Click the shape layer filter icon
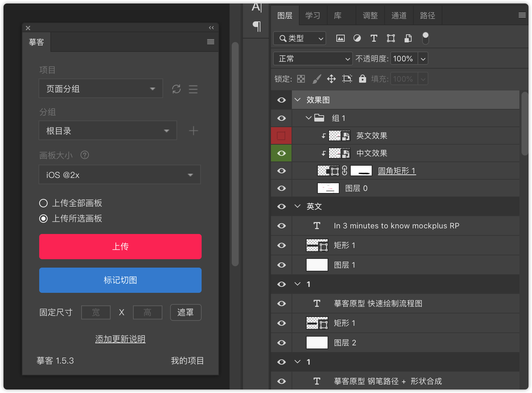The width and height of the screenshot is (532, 393). coord(391,38)
